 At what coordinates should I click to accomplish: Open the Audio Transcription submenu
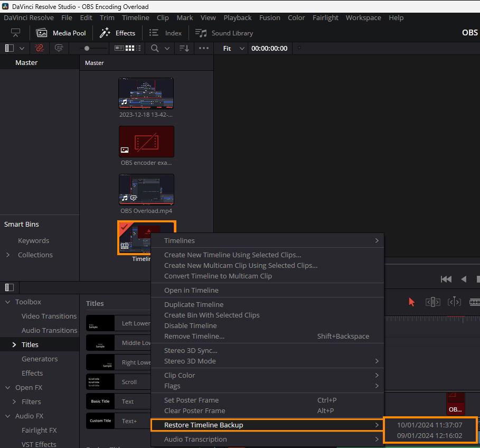[267, 439]
